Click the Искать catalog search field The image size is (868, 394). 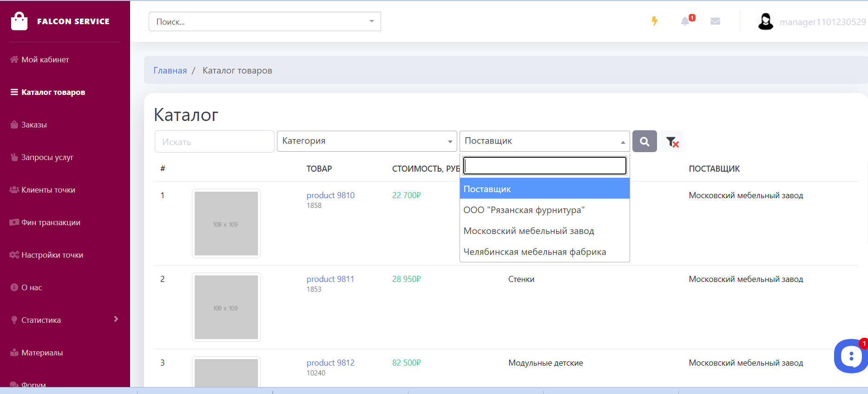(214, 142)
